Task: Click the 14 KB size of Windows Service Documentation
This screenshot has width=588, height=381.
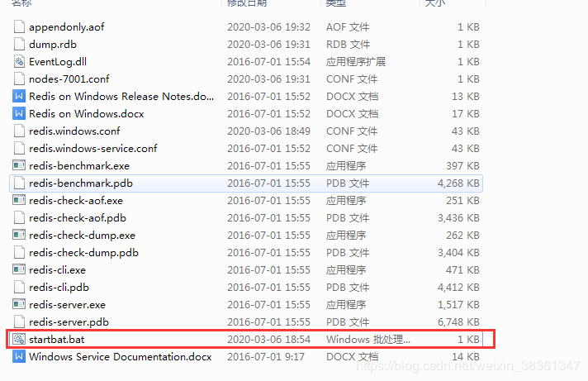Action: [466, 356]
